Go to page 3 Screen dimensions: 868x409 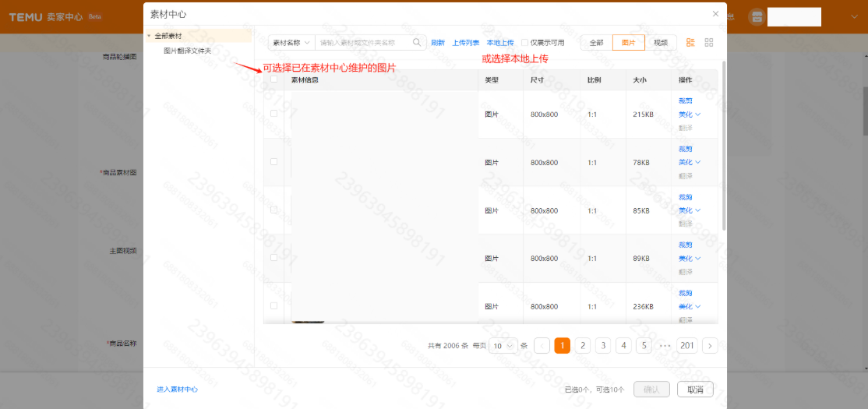[x=603, y=345]
